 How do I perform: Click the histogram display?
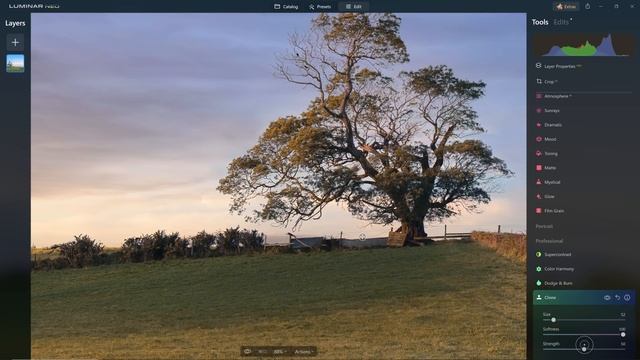(x=584, y=44)
